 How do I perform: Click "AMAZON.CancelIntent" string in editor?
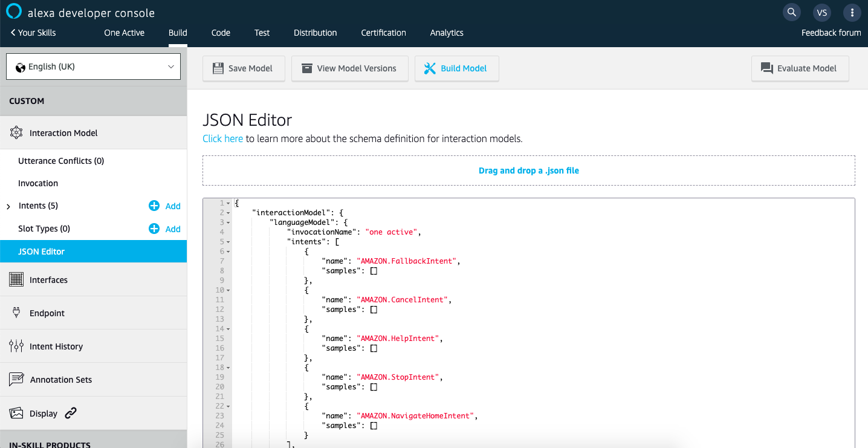tap(403, 300)
